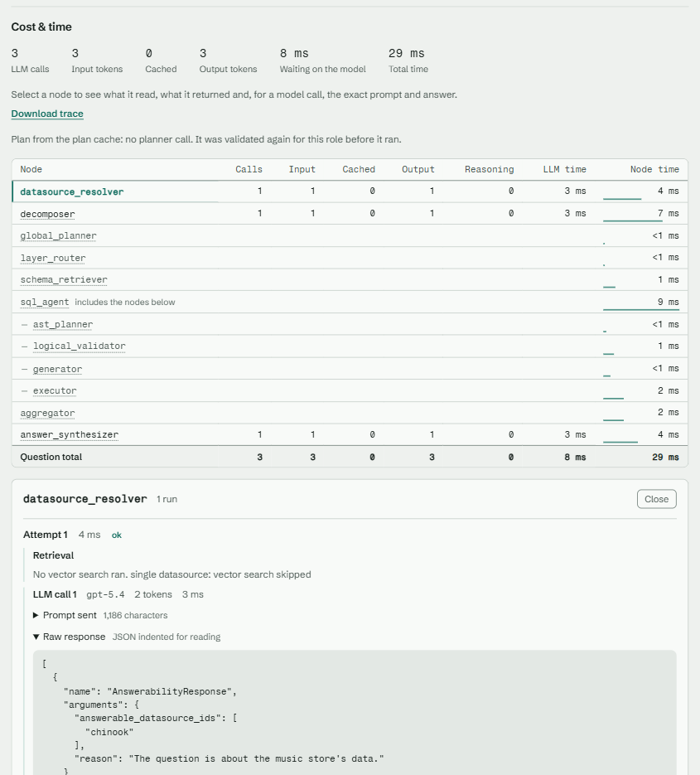Viewport: 700px width, 775px height.
Task: Select the sql_agent node
Action: [x=45, y=302]
